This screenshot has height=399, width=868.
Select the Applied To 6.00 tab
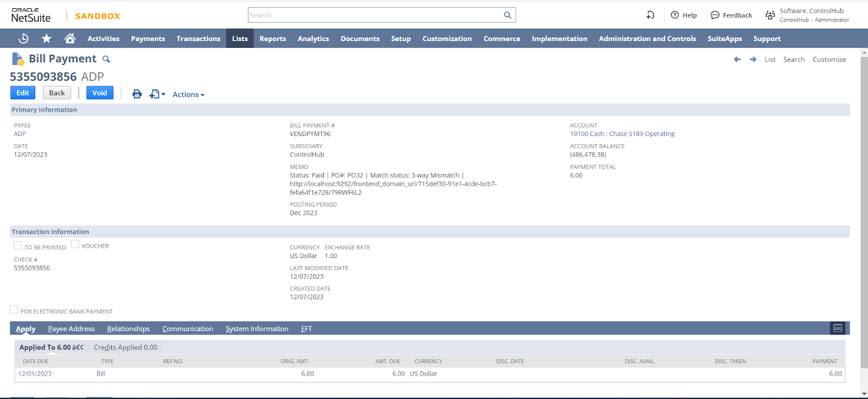tap(52, 347)
